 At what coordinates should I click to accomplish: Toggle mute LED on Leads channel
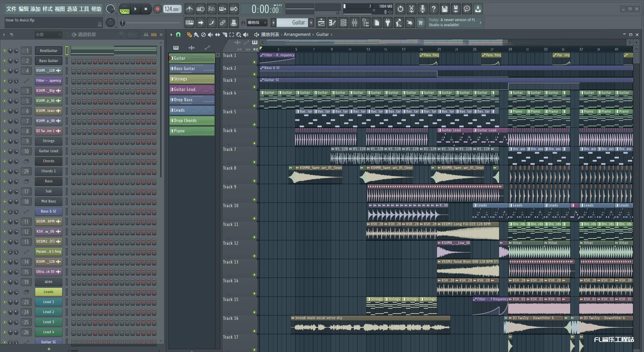point(4,292)
